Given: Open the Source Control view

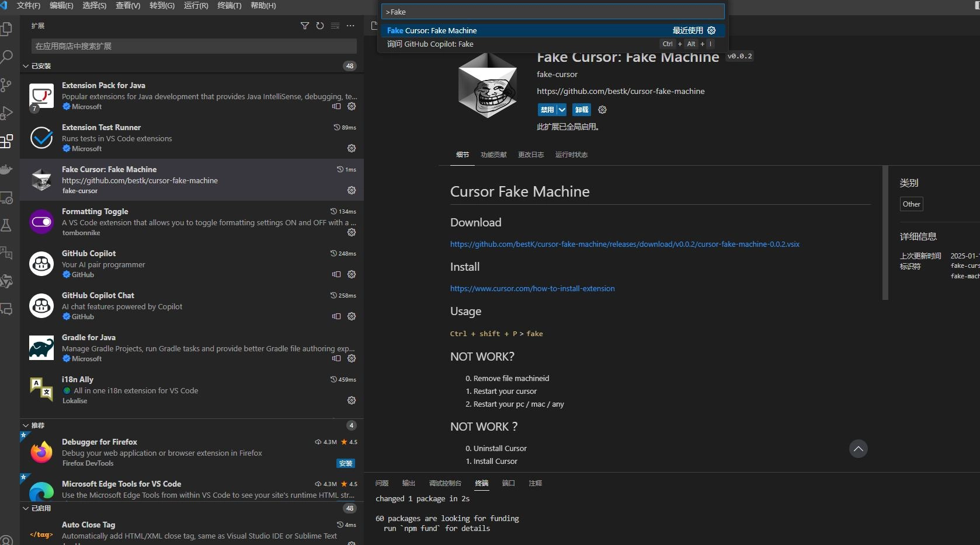Looking at the screenshot, I should click(6, 85).
